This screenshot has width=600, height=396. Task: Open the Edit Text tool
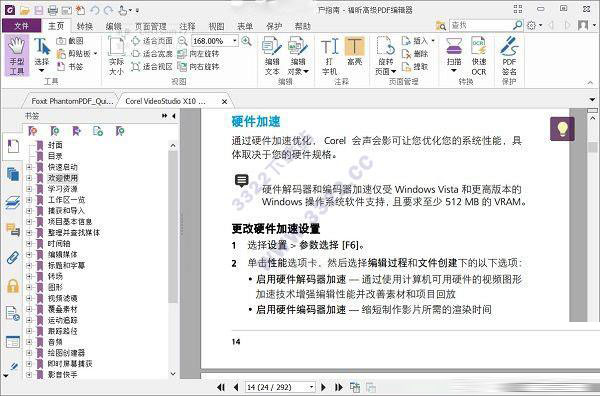pyautogui.click(x=272, y=55)
